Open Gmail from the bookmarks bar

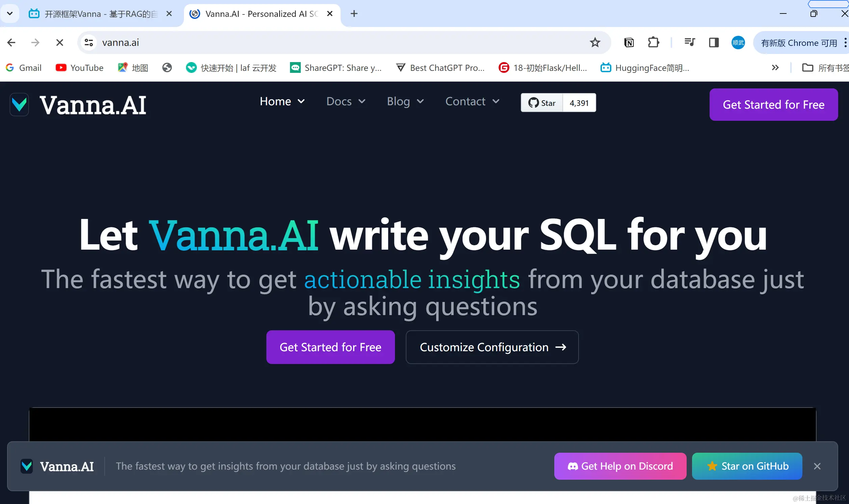[24, 67]
